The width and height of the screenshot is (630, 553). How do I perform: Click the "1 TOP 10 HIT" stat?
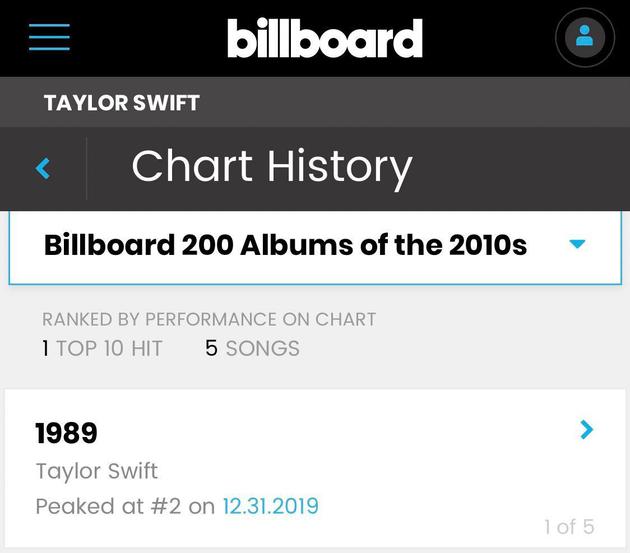(102, 348)
